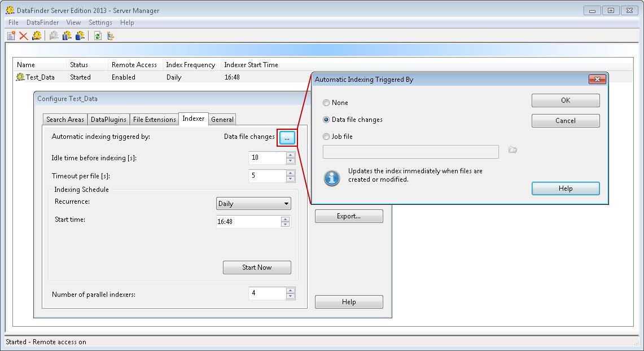Click the red X delete icon

pos(24,36)
